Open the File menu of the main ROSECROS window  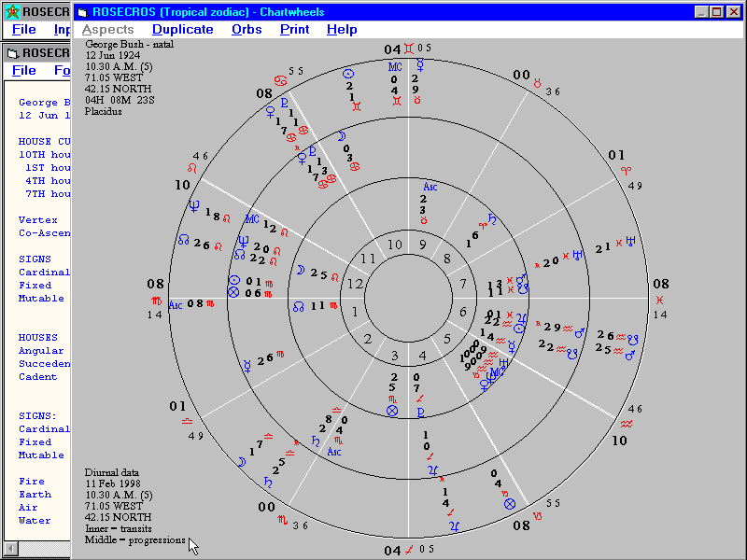click(24, 29)
